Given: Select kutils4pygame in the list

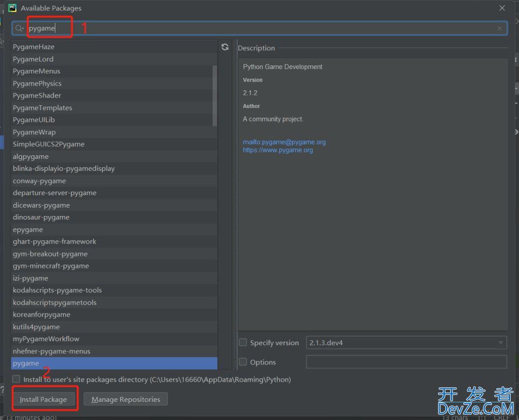Looking at the screenshot, I should pyautogui.click(x=114, y=327).
